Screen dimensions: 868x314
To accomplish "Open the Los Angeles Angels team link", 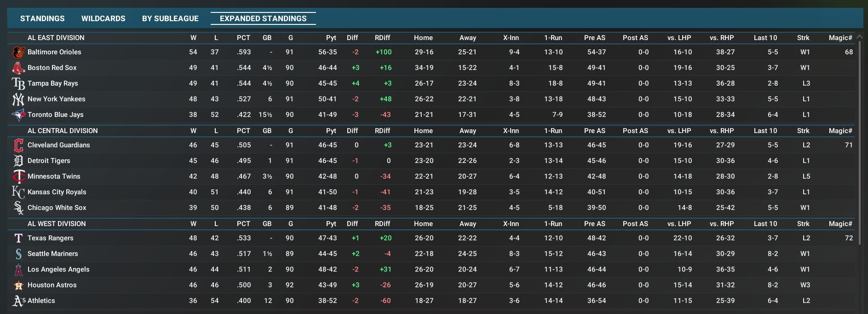I will pos(58,269).
